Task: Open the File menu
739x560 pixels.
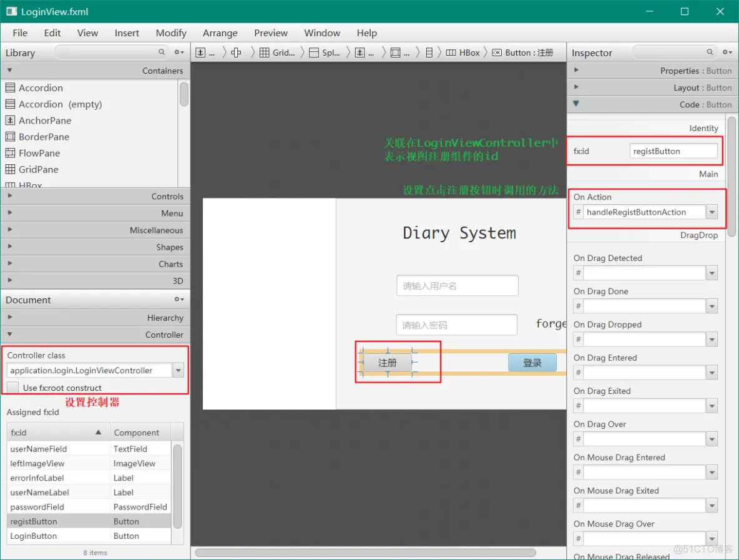Action: coord(20,33)
